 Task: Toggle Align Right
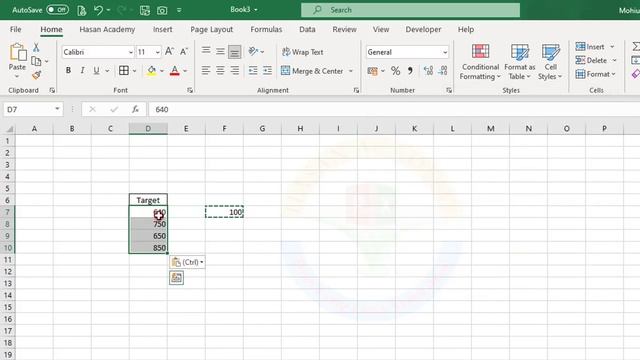[x=235, y=71]
